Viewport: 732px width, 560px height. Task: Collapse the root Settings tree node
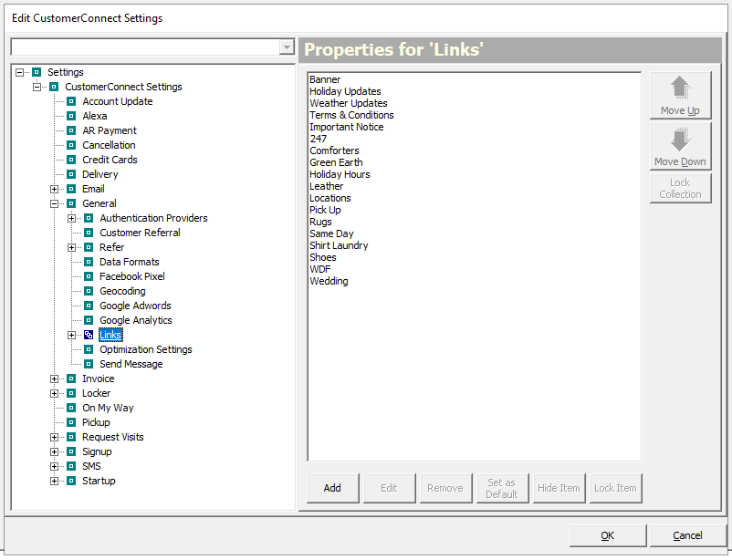pos(19,72)
